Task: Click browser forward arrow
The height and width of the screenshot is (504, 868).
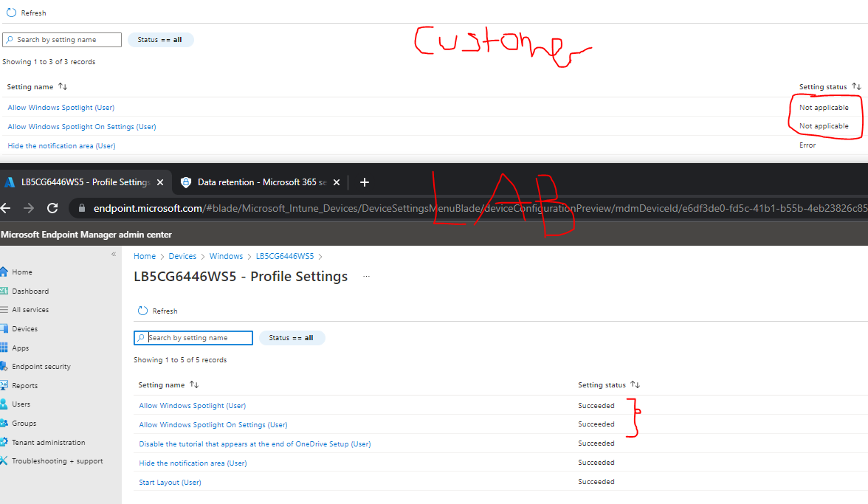Action: 29,208
